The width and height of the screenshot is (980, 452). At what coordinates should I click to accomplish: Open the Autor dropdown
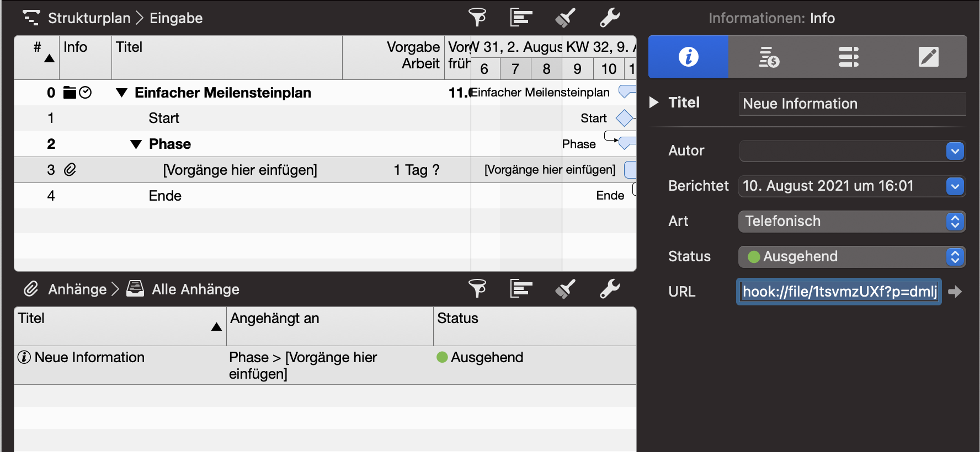[x=955, y=151]
